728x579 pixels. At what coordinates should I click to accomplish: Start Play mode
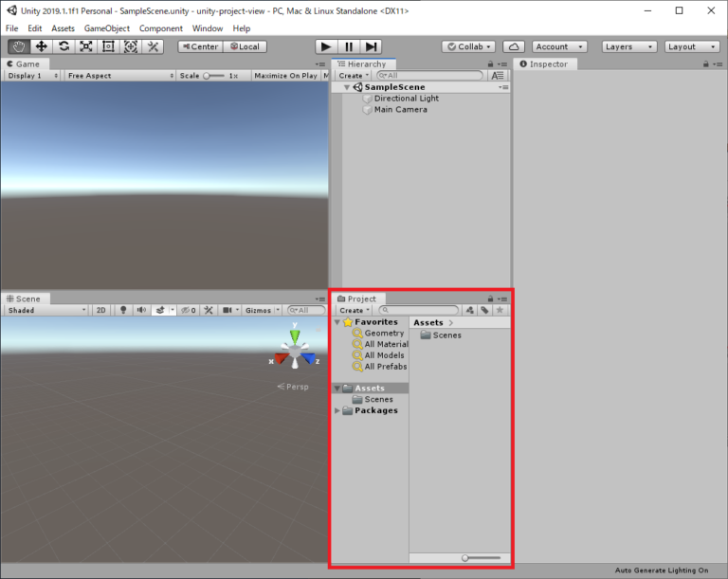click(x=326, y=46)
